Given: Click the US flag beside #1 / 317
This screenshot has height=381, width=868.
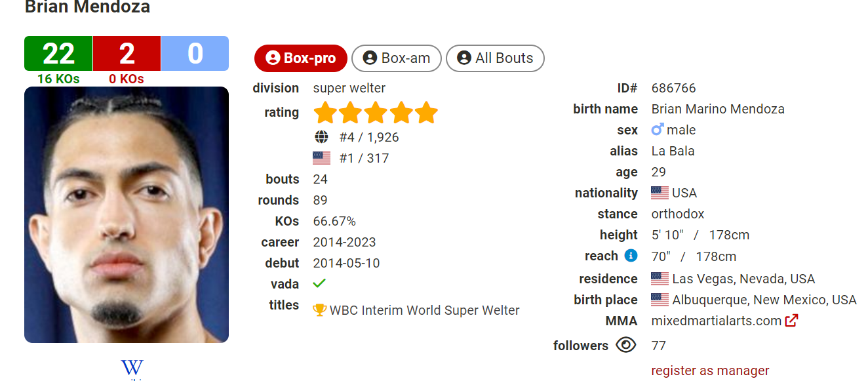Looking at the screenshot, I should click(321, 158).
